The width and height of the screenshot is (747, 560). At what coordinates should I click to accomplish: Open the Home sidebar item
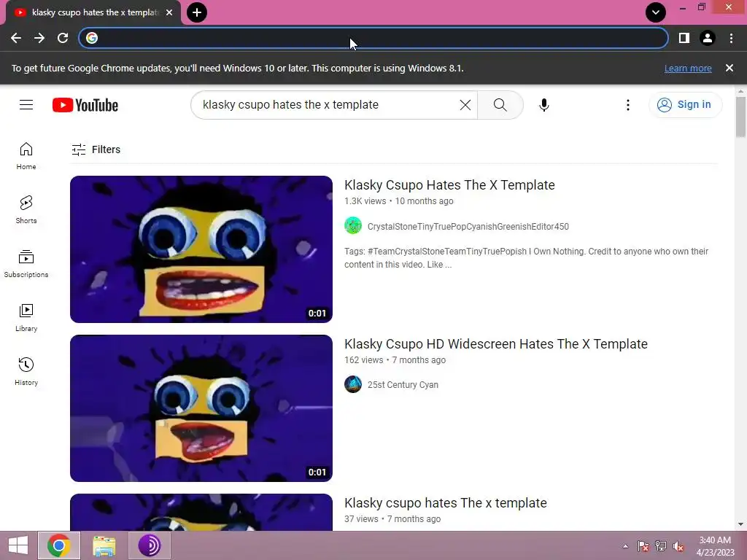(x=26, y=156)
